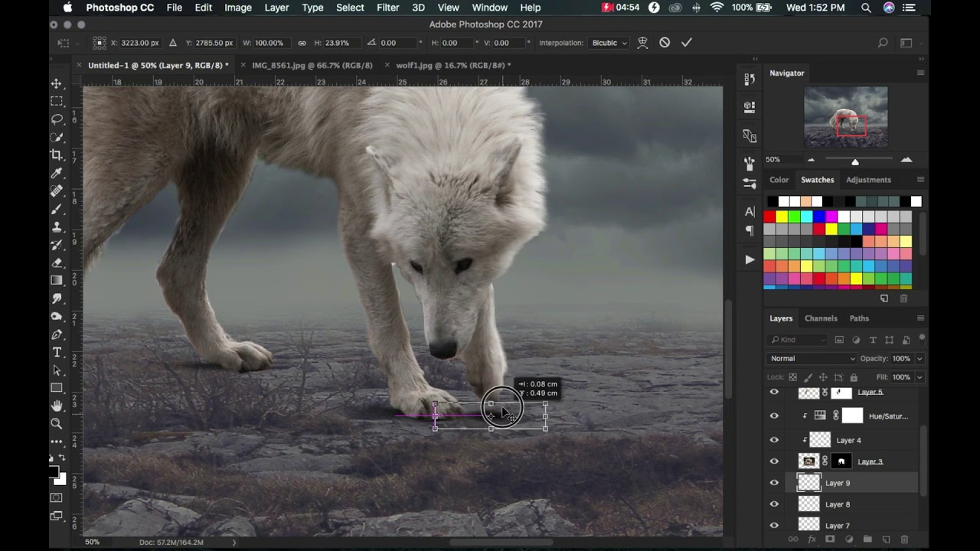Create new fill or adjustment layer
This screenshot has height=551, width=980.
pyautogui.click(x=848, y=540)
